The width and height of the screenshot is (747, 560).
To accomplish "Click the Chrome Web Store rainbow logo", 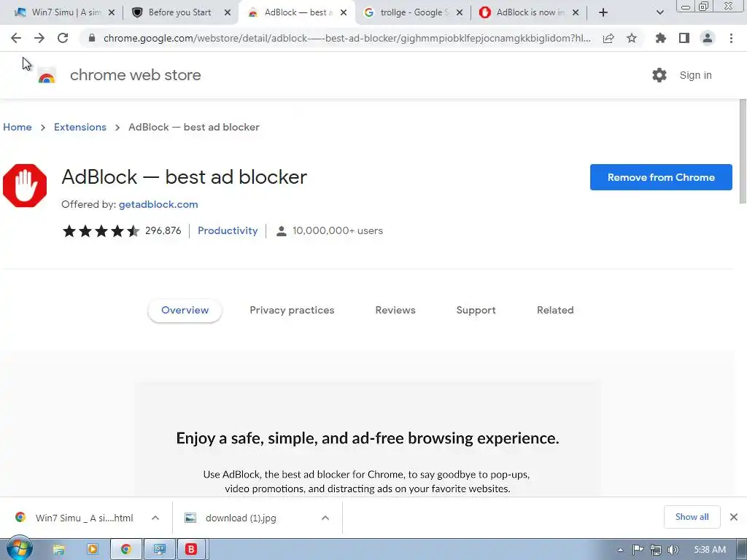I will click(47, 76).
